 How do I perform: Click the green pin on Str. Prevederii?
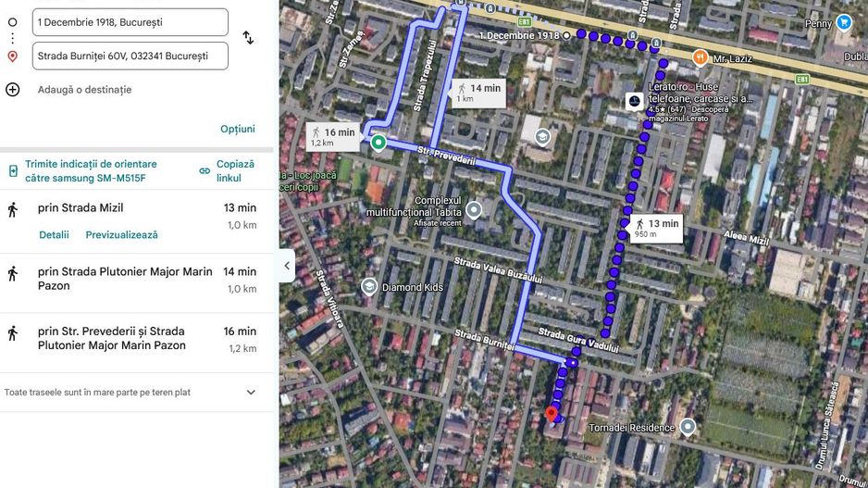(x=378, y=143)
